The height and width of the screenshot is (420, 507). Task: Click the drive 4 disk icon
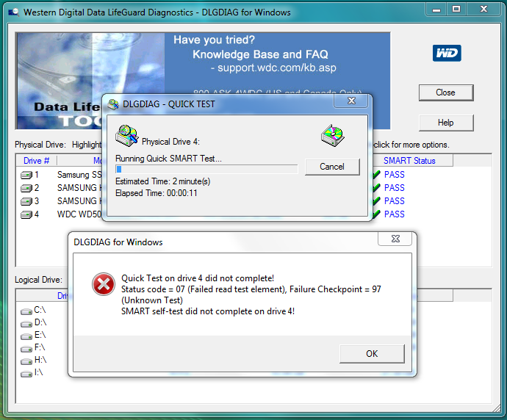coord(26,214)
